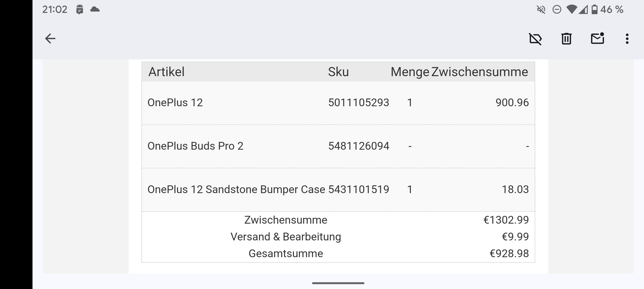Click the Versand & Bearbeitung label
The height and width of the screenshot is (289, 644).
pos(285,237)
